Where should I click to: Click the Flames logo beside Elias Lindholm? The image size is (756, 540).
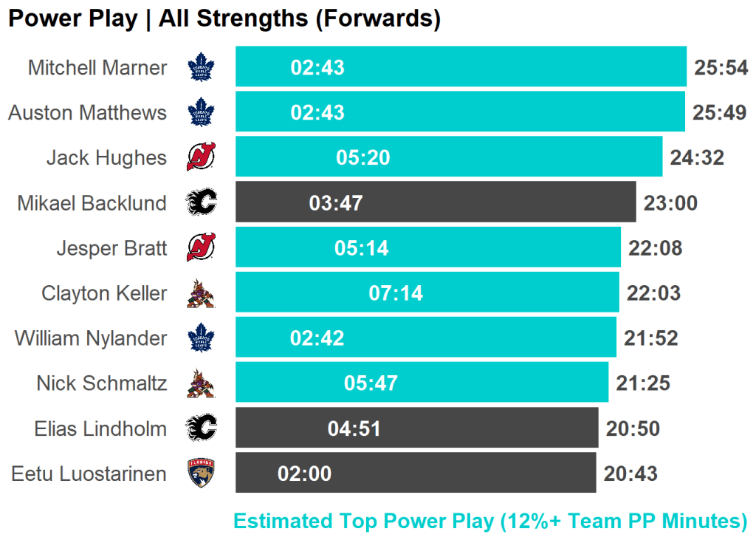pyautogui.click(x=201, y=428)
